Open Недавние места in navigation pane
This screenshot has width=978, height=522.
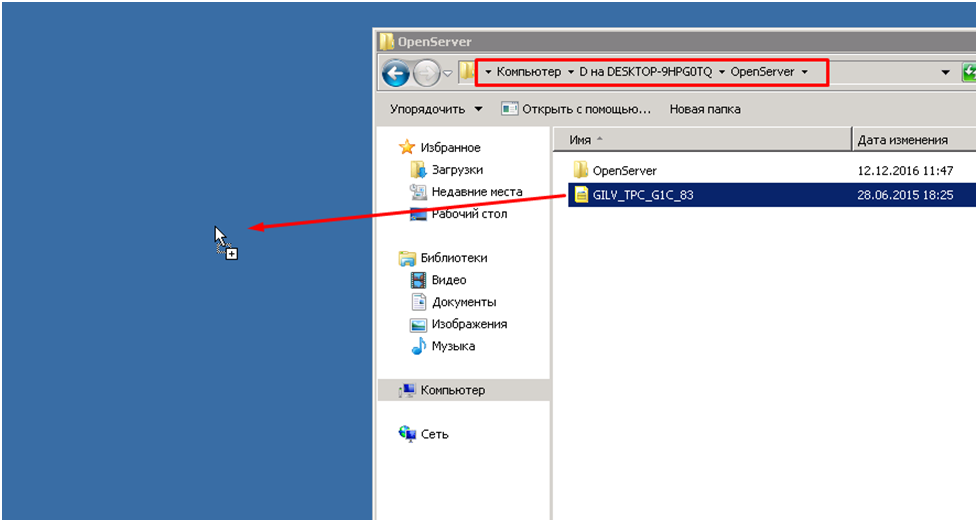[x=477, y=191]
